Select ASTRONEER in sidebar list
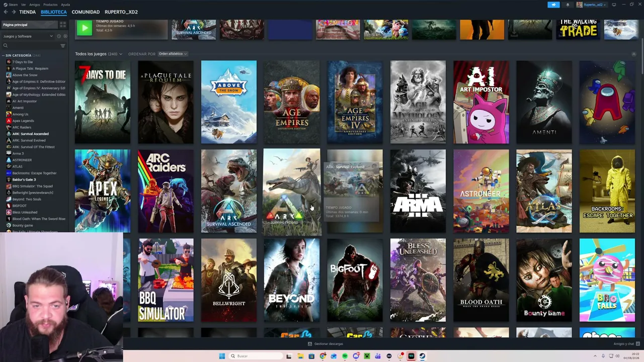Viewport: 644px width, 362px height. tap(22, 160)
